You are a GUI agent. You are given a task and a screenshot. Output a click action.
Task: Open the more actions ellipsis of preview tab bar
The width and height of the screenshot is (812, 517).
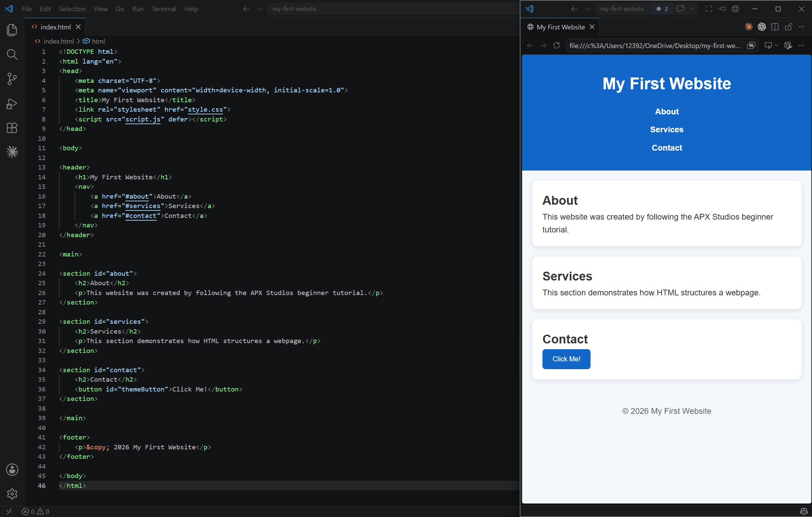coord(801,27)
